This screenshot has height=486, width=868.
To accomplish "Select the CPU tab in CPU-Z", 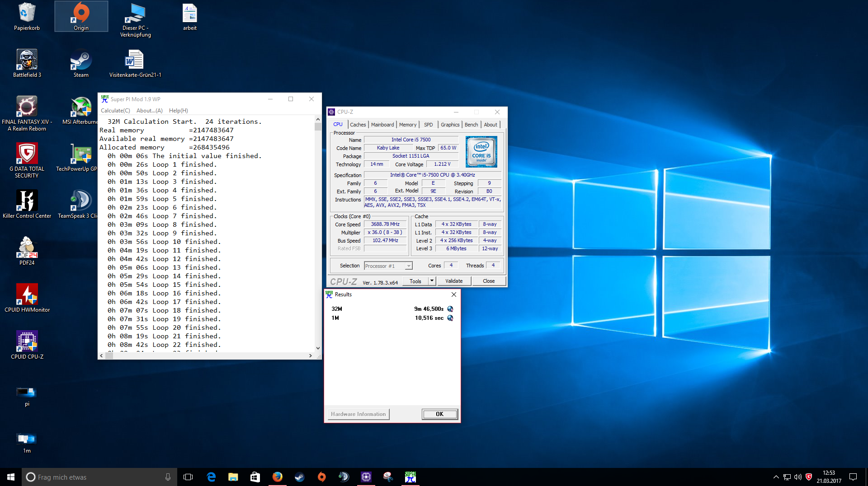I will [x=338, y=125].
